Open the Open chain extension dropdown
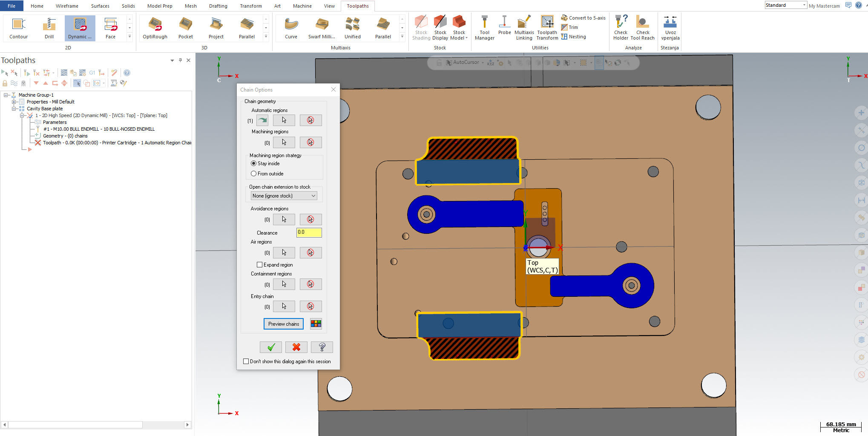The height and width of the screenshot is (436, 868). [283, 196]
